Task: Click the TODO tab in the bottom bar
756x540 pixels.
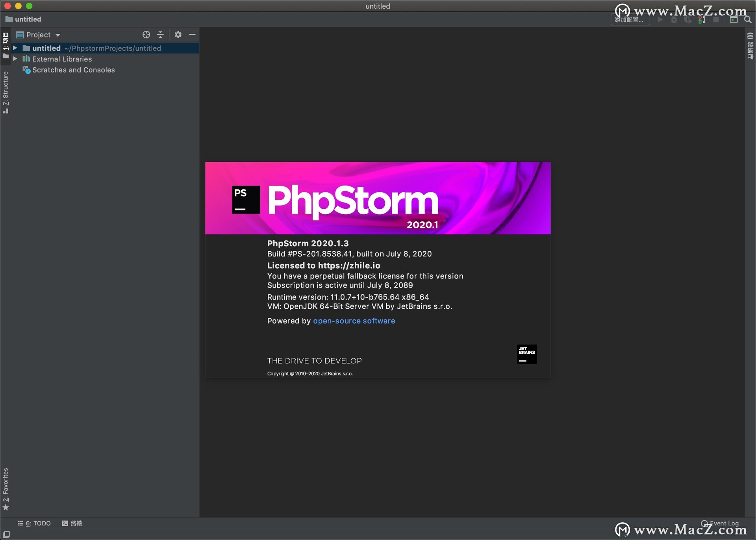Action: point(33,522)
